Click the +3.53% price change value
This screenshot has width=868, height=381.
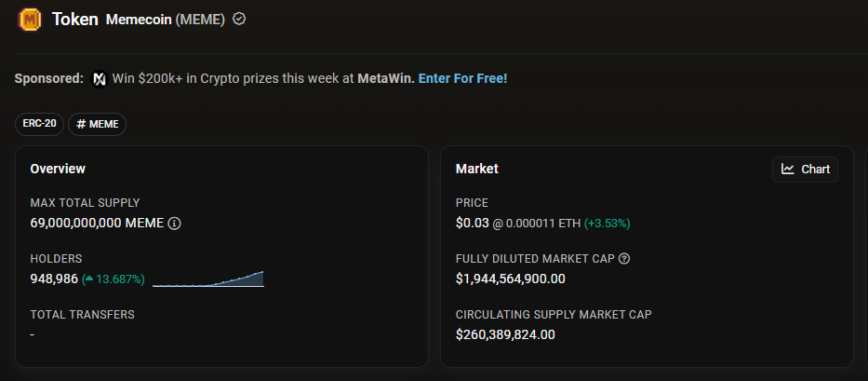(608, 224)
